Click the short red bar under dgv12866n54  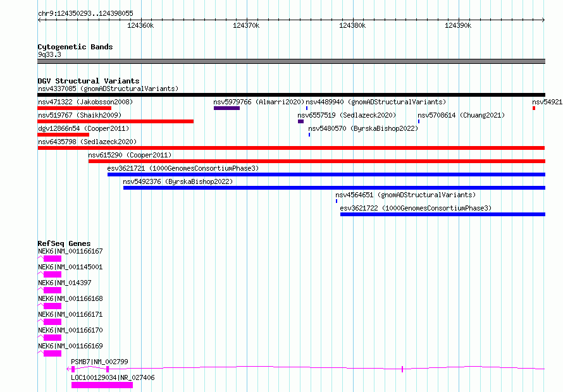pyautogui.click(x=63, y=135)
